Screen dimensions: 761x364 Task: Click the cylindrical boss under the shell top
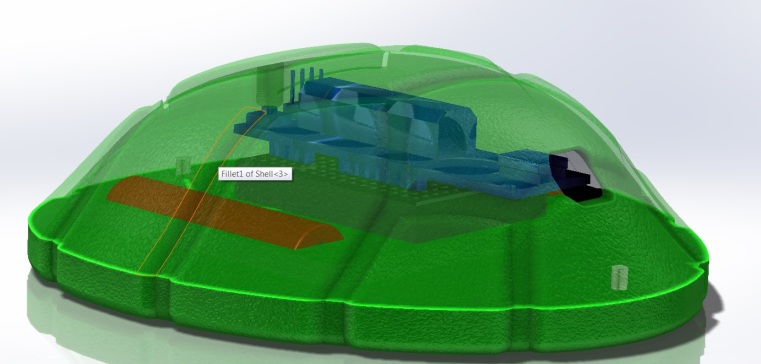[269, 86]
